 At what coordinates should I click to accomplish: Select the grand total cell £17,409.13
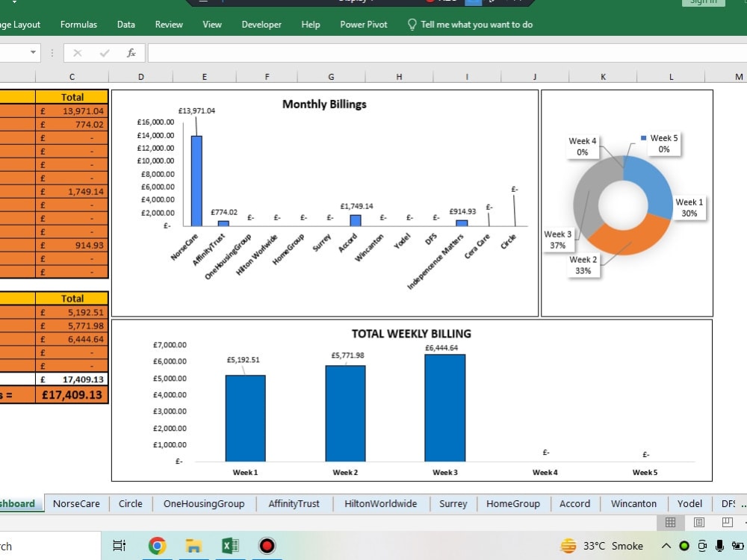[x=72, y=395]
